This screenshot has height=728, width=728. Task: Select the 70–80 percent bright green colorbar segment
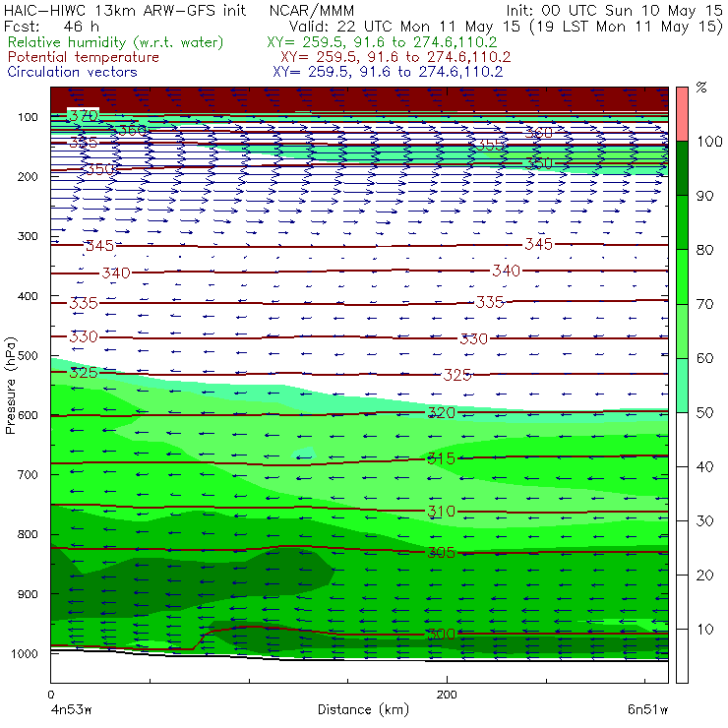click(x=682, y=276)
